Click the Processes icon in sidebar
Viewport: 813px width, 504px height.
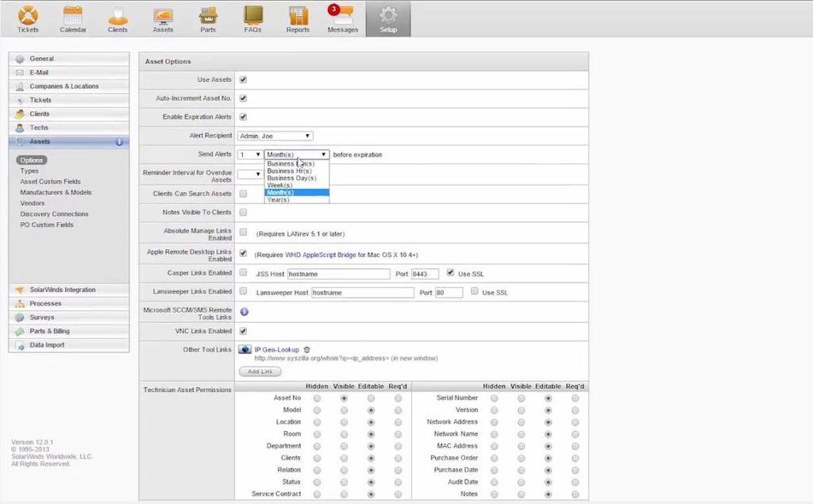point(20,304)
